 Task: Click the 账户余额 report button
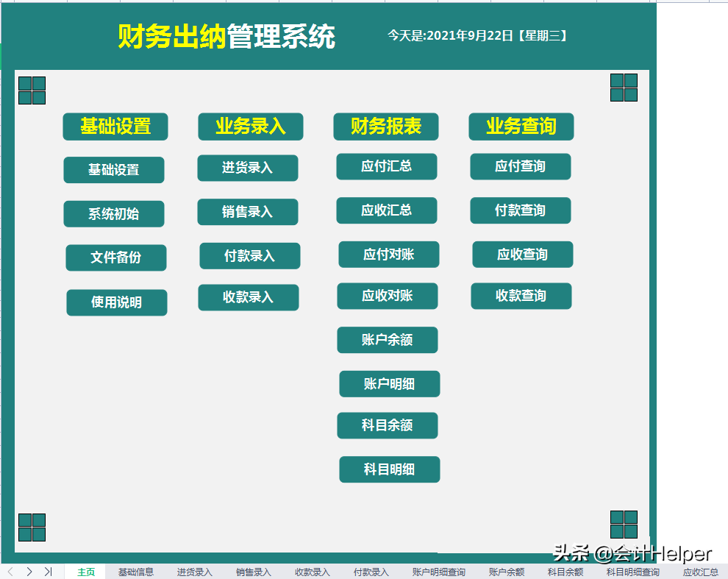388,340
